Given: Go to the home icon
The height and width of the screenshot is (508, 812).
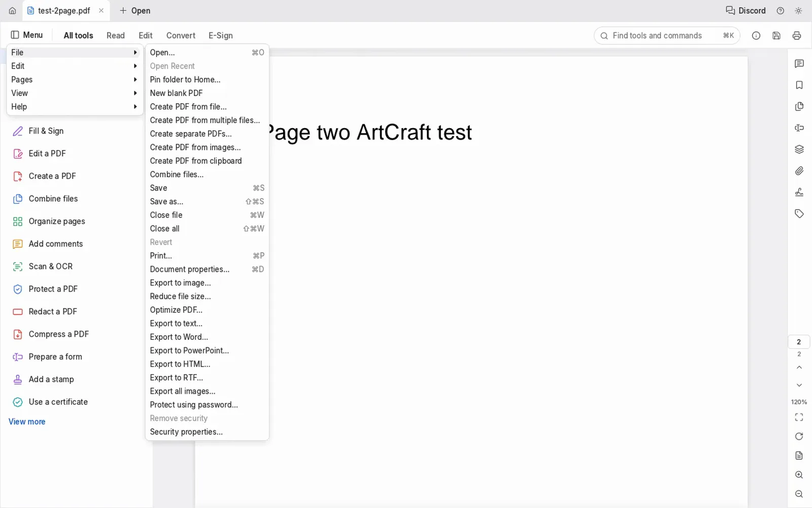Looking at the screenshot, I should (12, 11).
